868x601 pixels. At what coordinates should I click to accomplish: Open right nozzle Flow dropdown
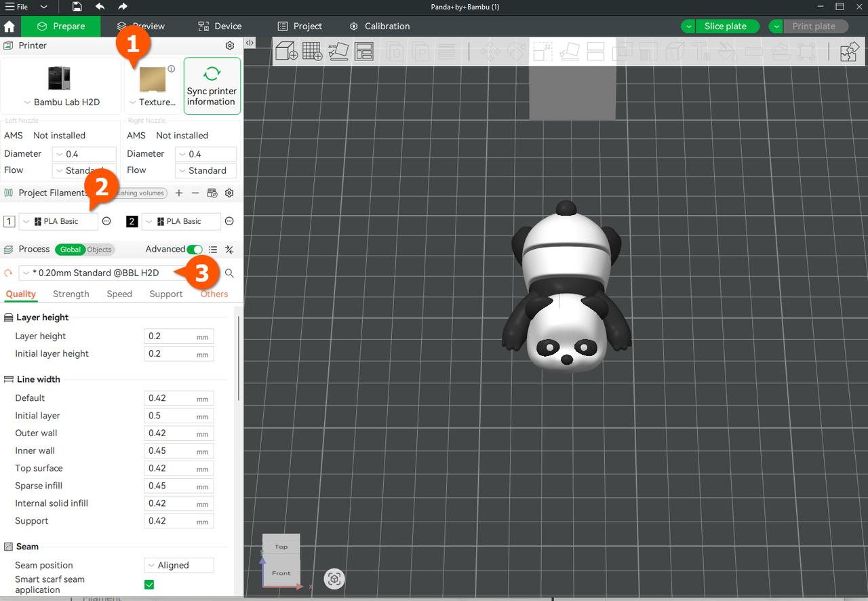(x=205, y=170)
